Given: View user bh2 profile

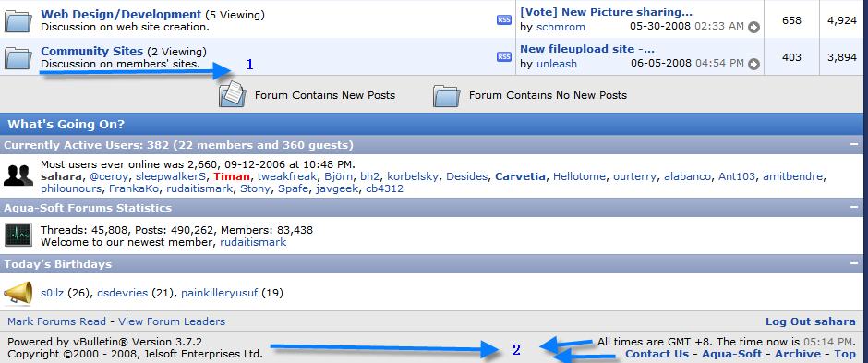Looking at the screenshot, I should (x=369, y=176).
